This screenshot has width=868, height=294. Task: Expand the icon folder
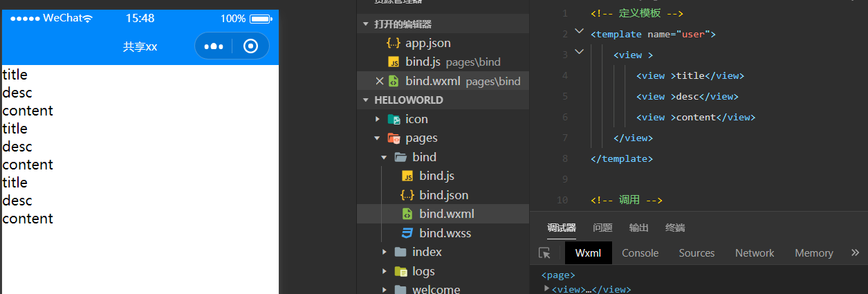pyautogui.click(x=377, y=119)
